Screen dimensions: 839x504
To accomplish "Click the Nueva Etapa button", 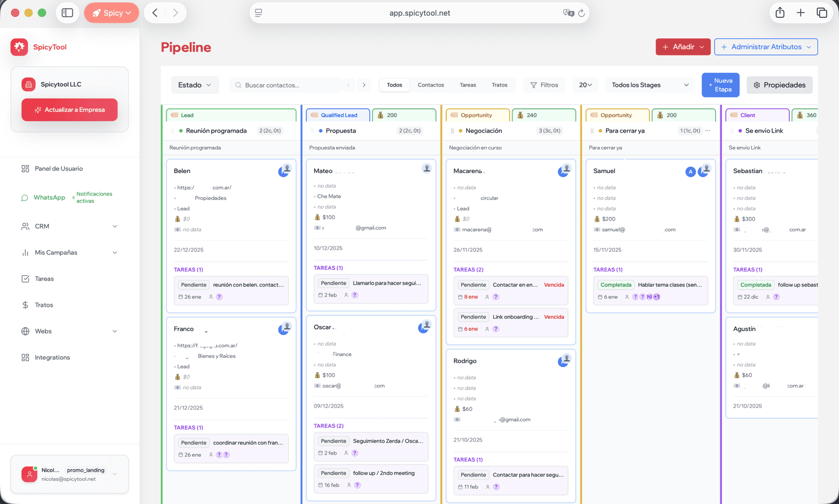I will coord(720,85).
